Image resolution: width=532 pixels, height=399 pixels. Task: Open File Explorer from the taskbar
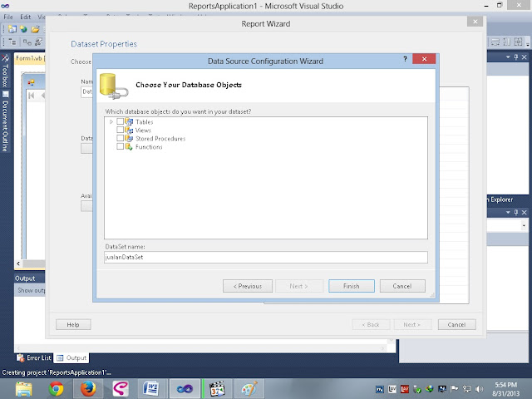click(23, 389)
